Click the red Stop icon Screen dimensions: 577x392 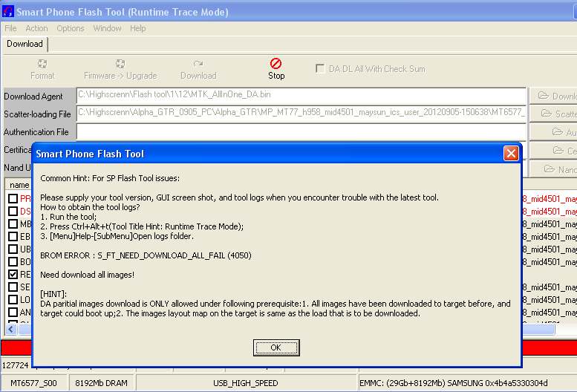coord(276,64)
